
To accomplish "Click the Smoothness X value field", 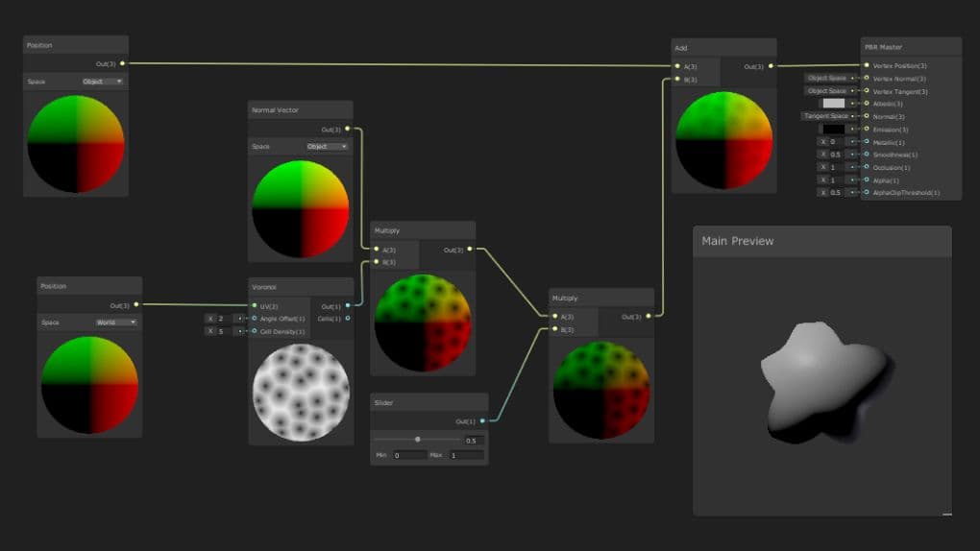I will (x=836, y=155).
